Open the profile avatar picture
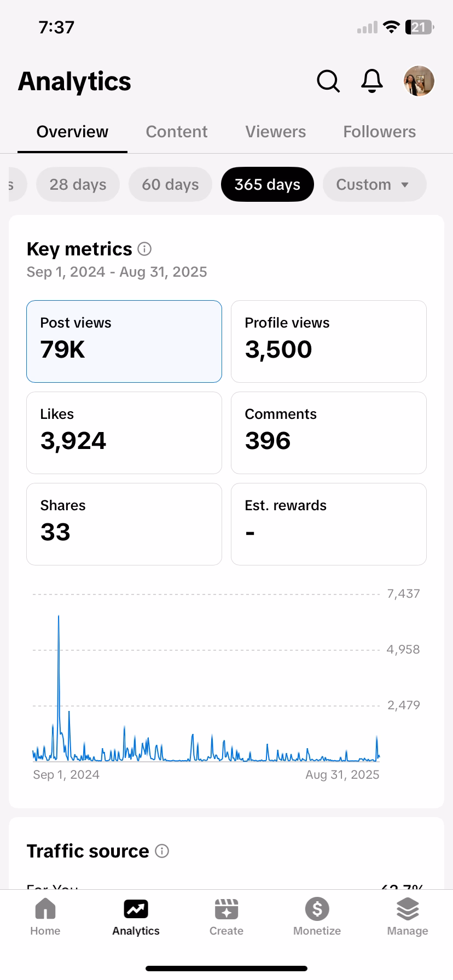The width and height of the screenshot is (453, 980). pyautogui.click(x=419, y=81)
